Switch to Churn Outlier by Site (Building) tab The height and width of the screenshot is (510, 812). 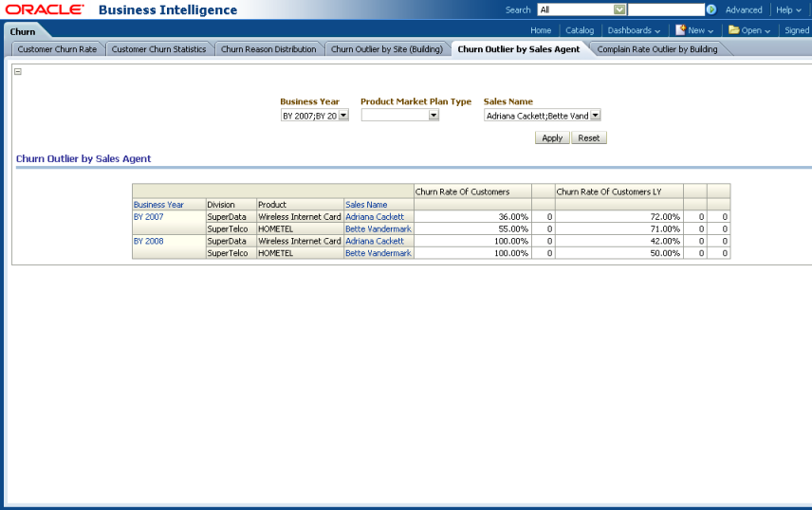point(387,49)
